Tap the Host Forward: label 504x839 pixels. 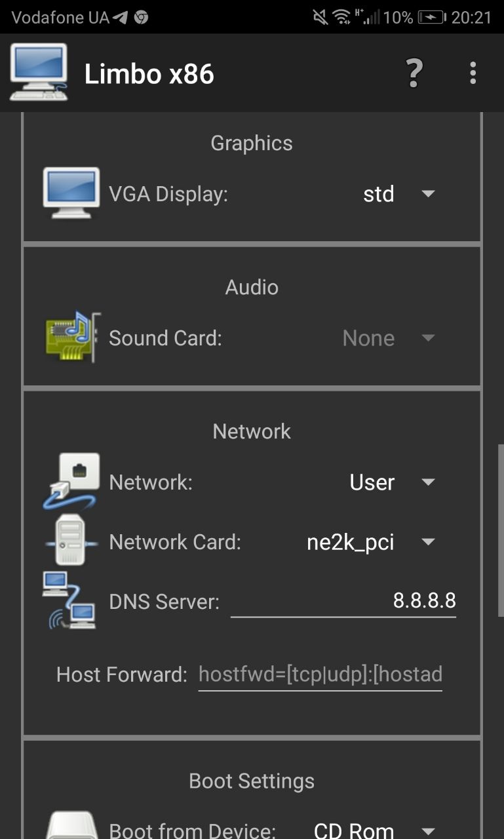coord(122,674)
